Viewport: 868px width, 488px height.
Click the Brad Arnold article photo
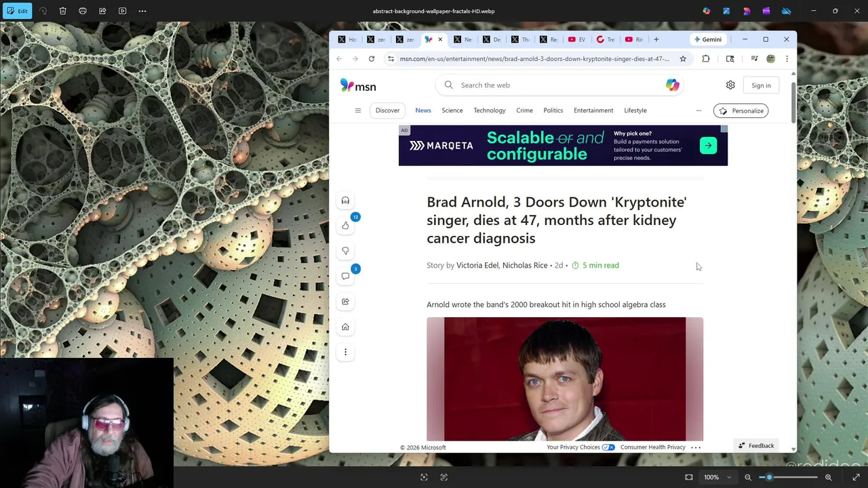click(x=565, y=379)
